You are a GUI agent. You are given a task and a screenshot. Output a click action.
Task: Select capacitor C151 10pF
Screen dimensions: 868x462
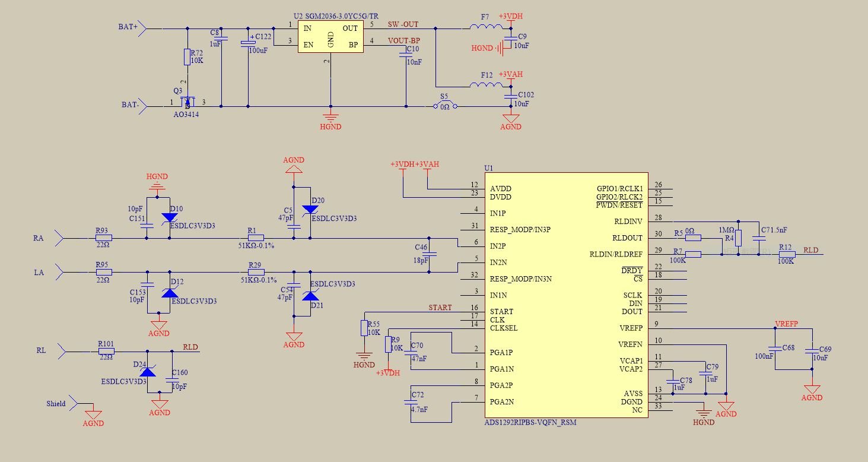pos(148,224)
